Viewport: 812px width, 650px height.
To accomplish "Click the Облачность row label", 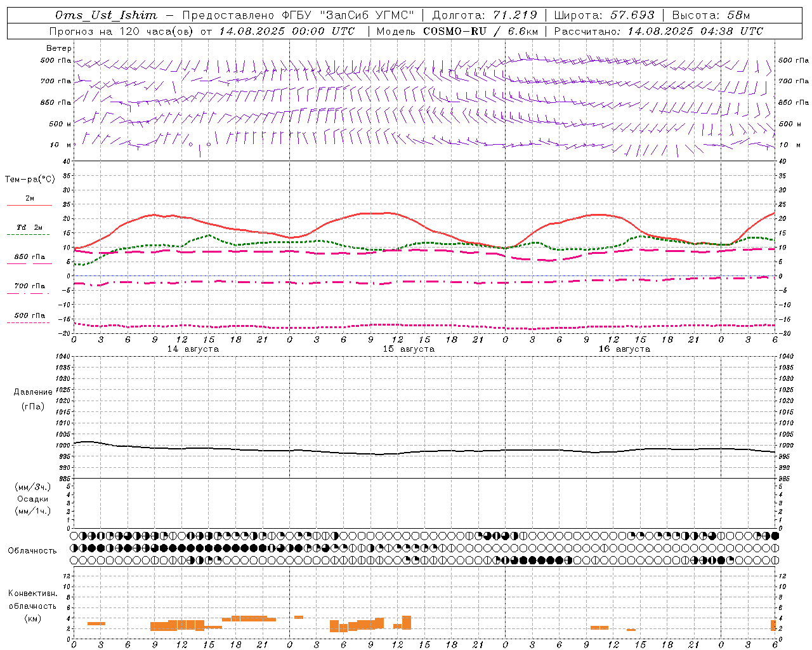I will (32, 550).
